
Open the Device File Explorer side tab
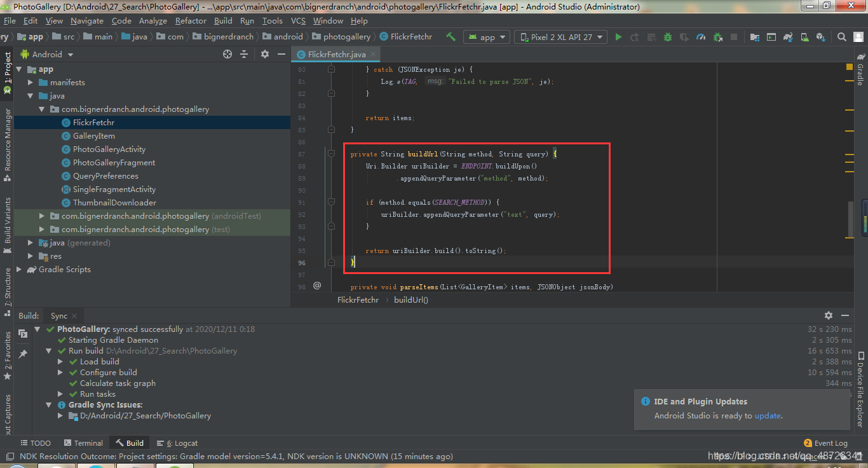tap(860, 389)
